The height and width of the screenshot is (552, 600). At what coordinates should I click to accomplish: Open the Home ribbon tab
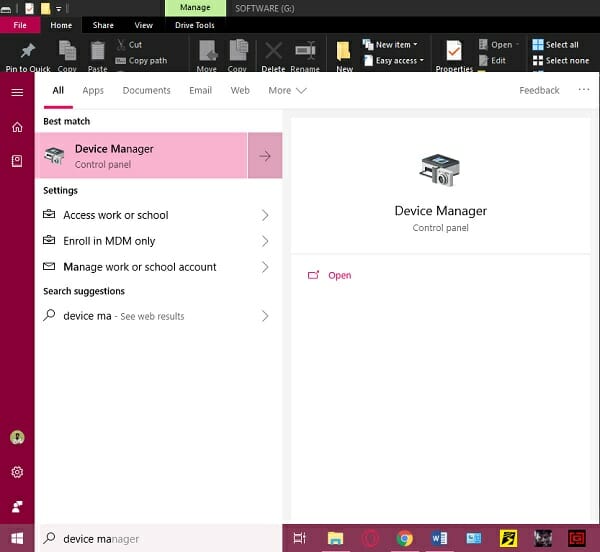click(x=61, y=25)
